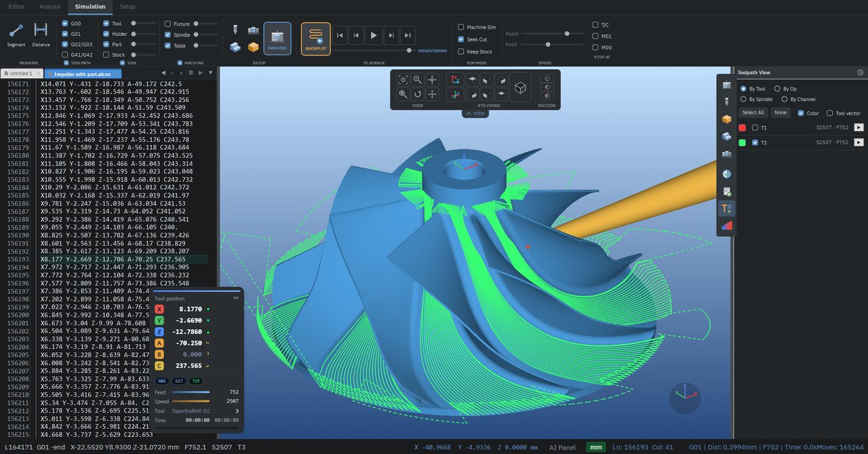The image size is (868, 454).
Task: Jump to the start of playback
Action: (x=340, y=35)
